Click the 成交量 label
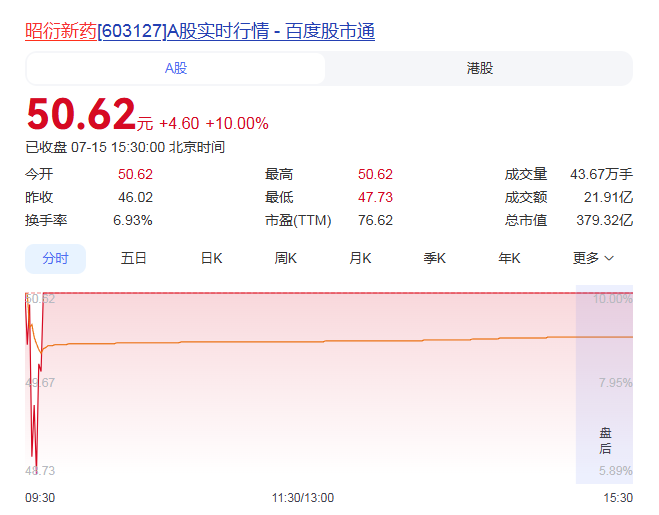 tap(526, 174)
